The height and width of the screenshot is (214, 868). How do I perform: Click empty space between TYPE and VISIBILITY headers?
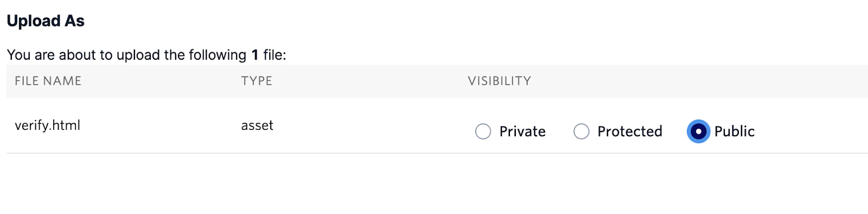[369, 81]
